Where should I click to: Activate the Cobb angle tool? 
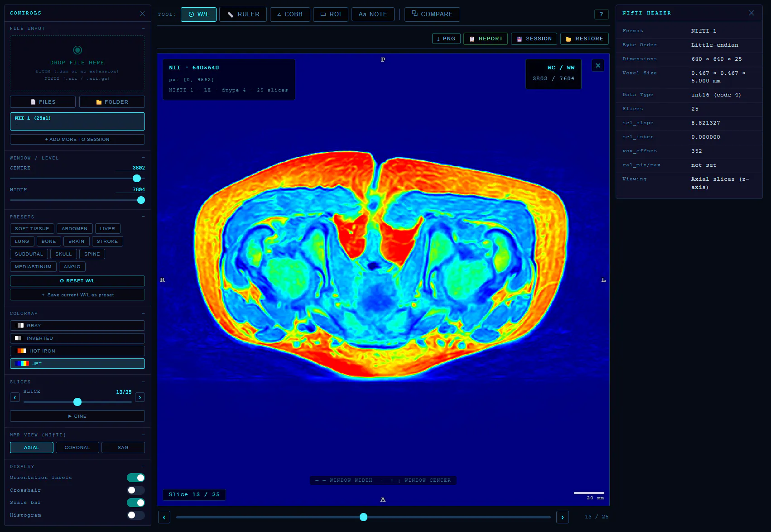click(290, 15)
